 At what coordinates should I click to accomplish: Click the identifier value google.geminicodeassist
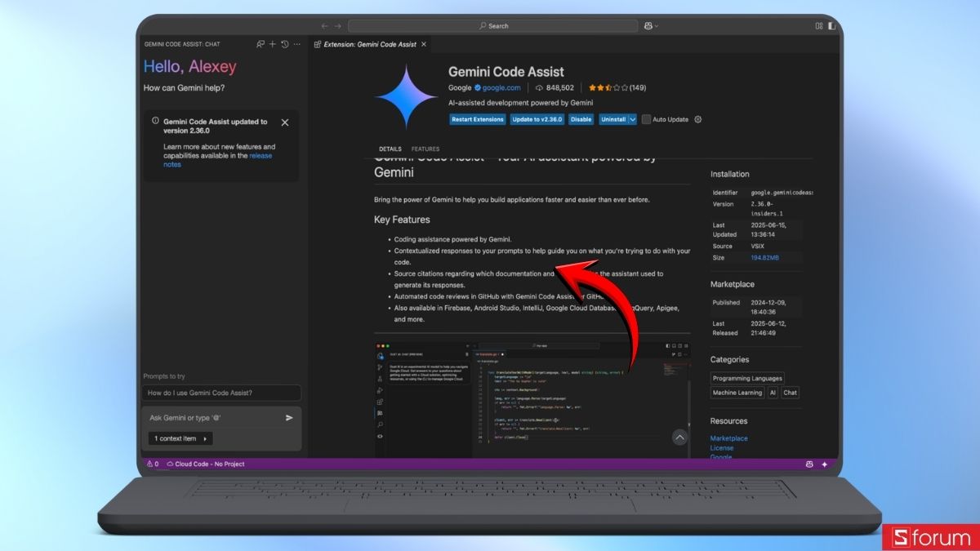[x=782, y=193]
